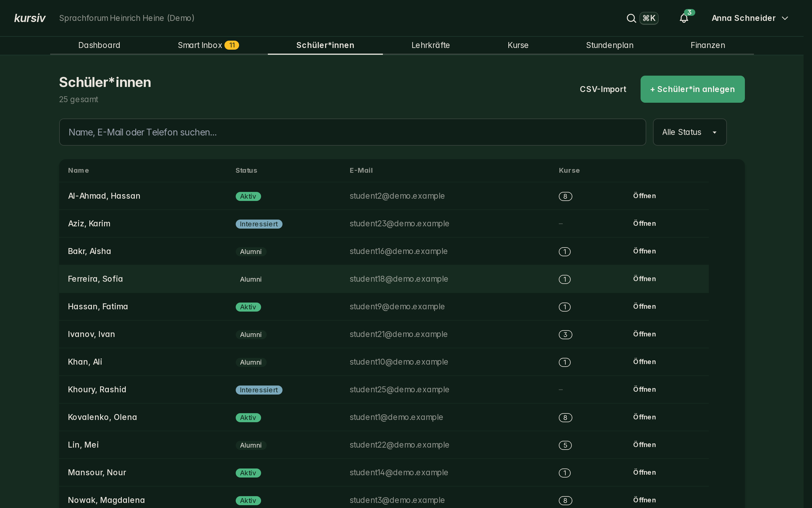This screenshot has height=508, width=812.
Task: Click the Name column header
Action: (78, 170)
